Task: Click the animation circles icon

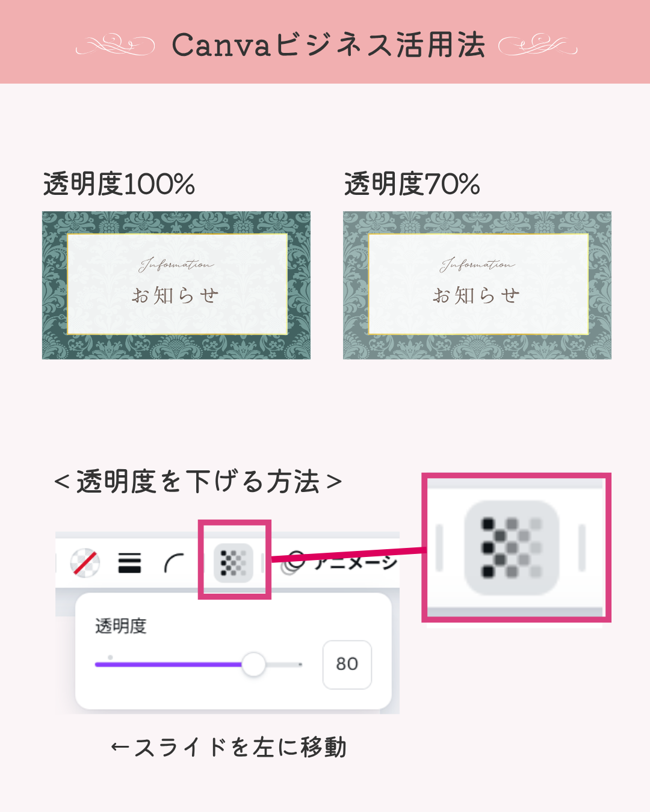Action: [x=292, y=563]
